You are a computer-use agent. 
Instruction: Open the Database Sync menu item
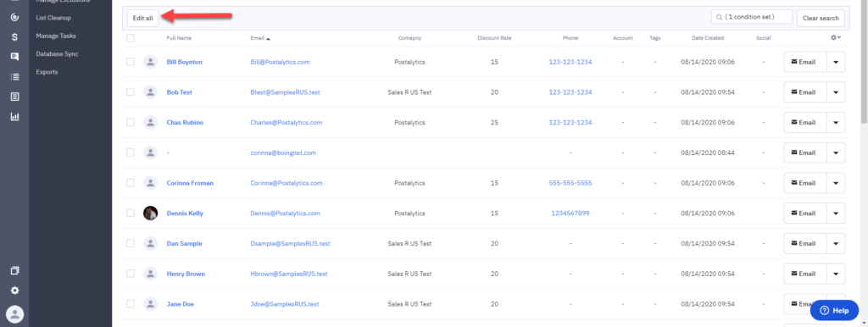click(x=57, y=53)
